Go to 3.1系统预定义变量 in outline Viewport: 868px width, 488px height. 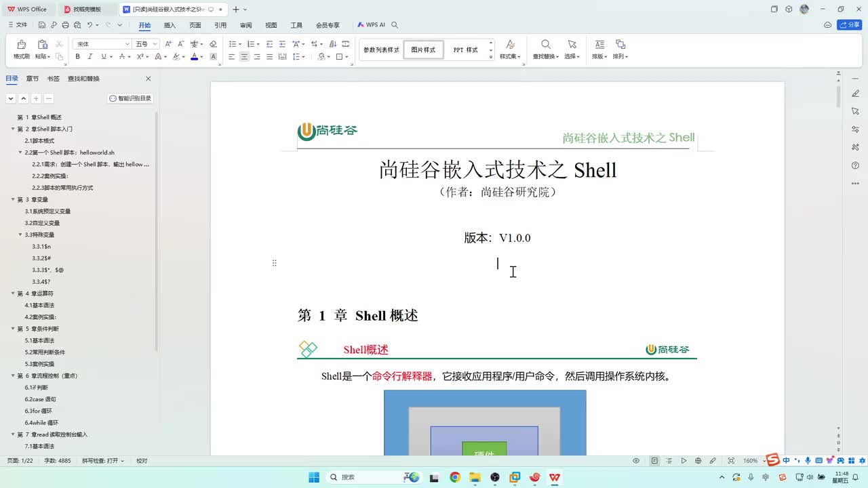(47, 211)
